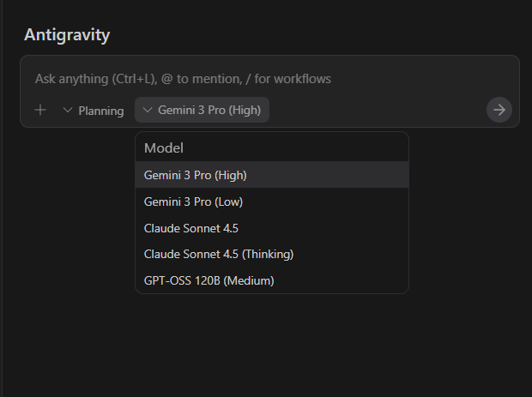Open the Planning mode dropdown label
Viewport: 532px width, 397px height.
coord(101,111)
